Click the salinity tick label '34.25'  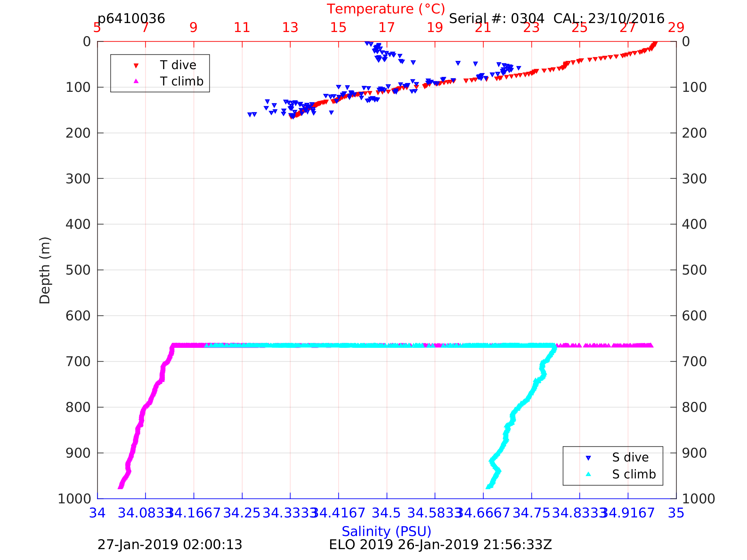tap(242, 513)
